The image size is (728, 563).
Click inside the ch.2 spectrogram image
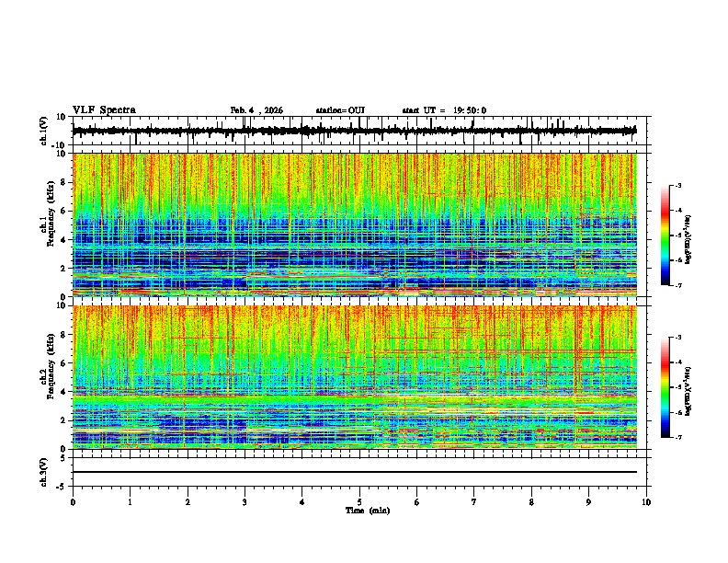(355, 377)
